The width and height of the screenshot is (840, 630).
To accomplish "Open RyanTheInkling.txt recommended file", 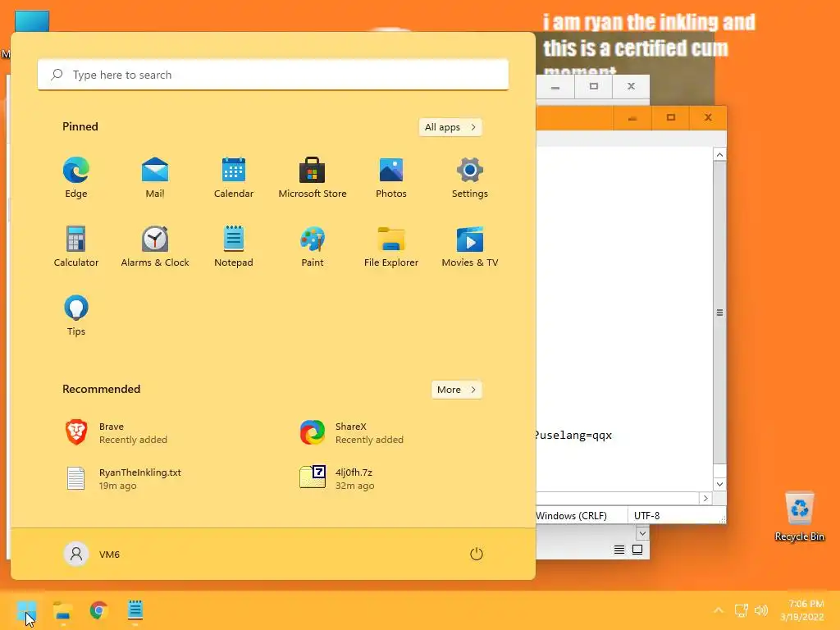I will coord(123,478).
